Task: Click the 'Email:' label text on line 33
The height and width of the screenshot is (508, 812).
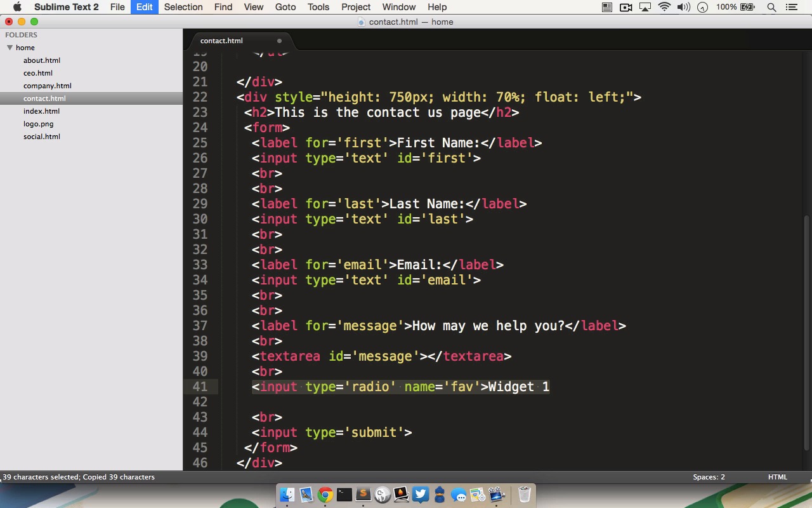Action: click(420, 265)
